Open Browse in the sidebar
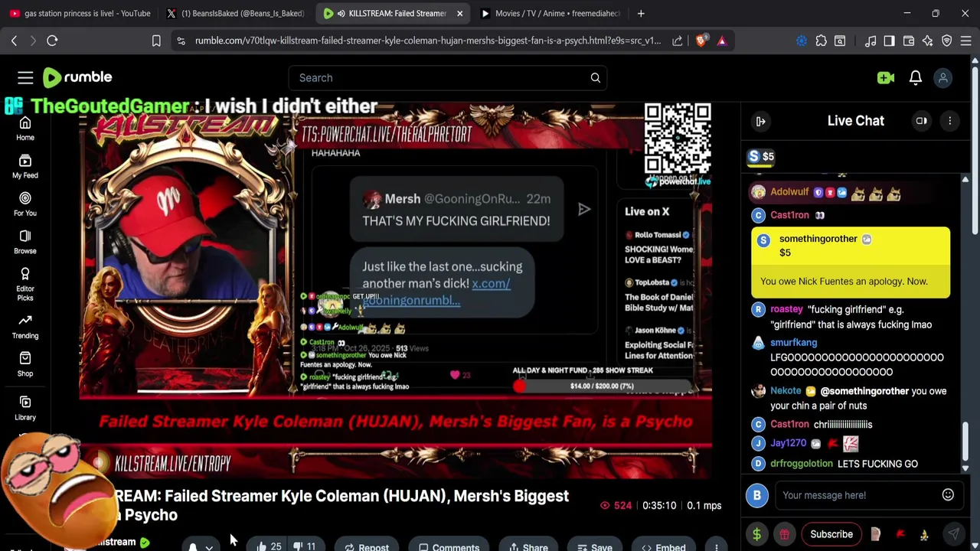The width and height of the screenshot is (980, 551). click(25, 242)
